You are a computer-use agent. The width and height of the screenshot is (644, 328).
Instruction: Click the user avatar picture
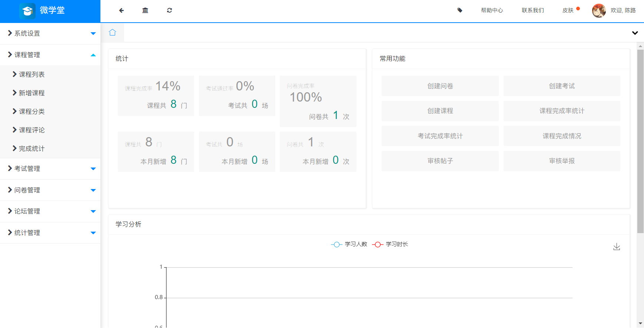pyautogui.click(x=599, y=11)
